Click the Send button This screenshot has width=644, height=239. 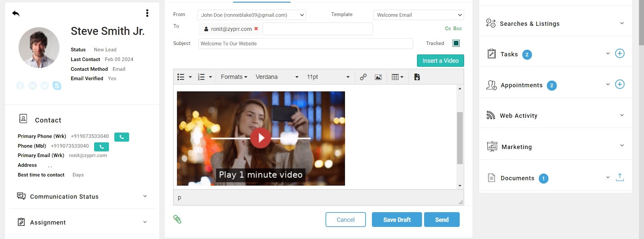coord(442,220)
